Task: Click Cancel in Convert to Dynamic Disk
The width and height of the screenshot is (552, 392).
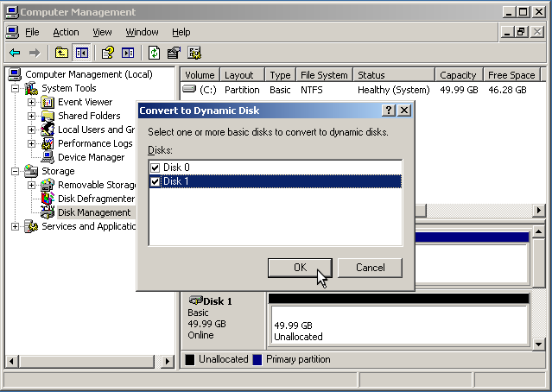Action: (x=370, y=268)
